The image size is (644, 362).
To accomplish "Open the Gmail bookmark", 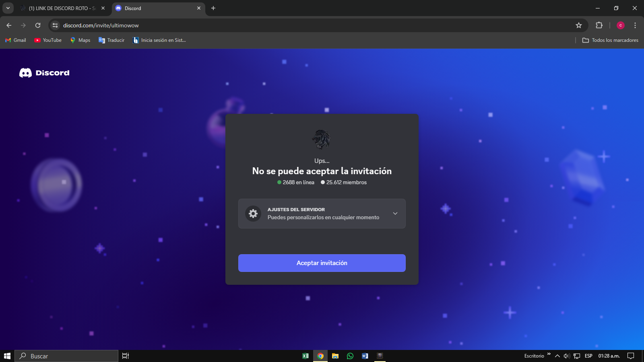I will (16, 40).
